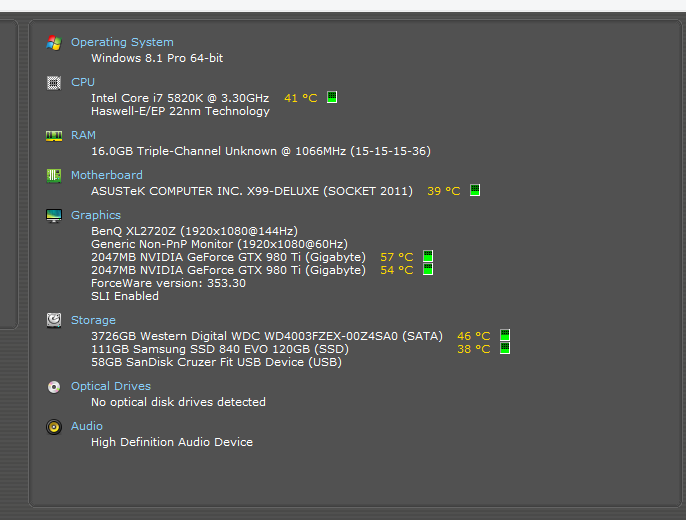Select the BenQ XL2720Z monitor line
This screenshot has height=520, width=686.
coord(195,231)
